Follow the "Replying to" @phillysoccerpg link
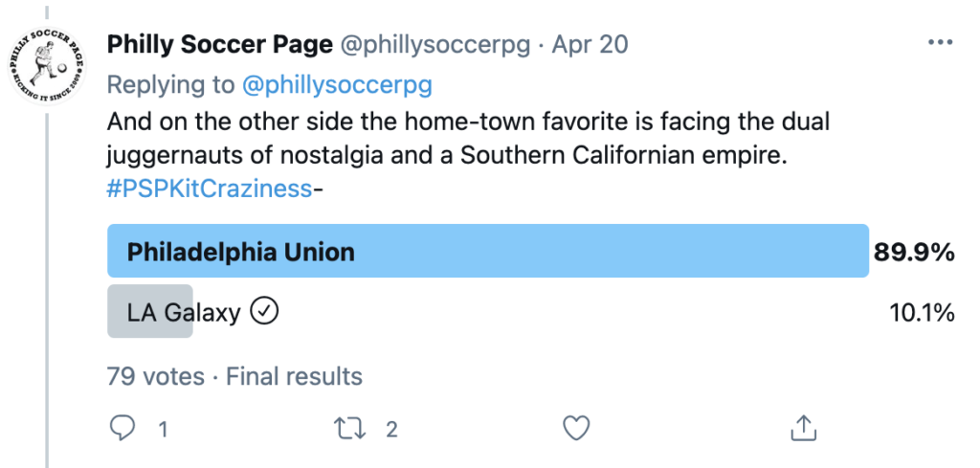The width and height of the screenshot is (980, 468). (x=336, y=85)
